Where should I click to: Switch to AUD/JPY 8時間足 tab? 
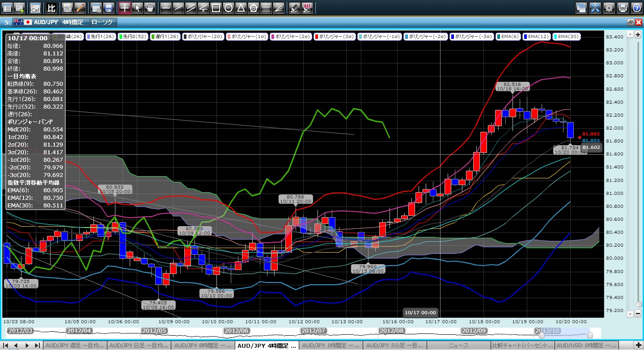[203, 346]
